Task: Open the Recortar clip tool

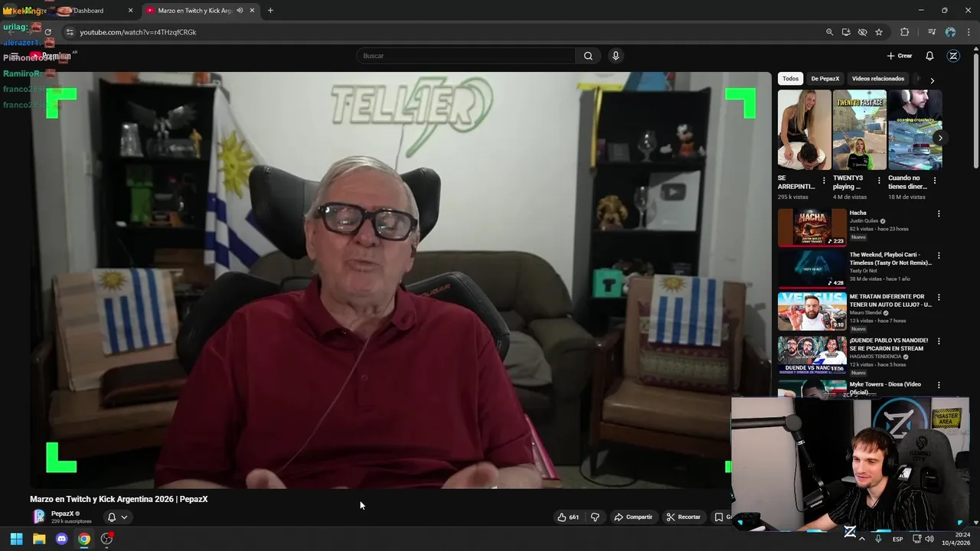Action: coord(684,517)
